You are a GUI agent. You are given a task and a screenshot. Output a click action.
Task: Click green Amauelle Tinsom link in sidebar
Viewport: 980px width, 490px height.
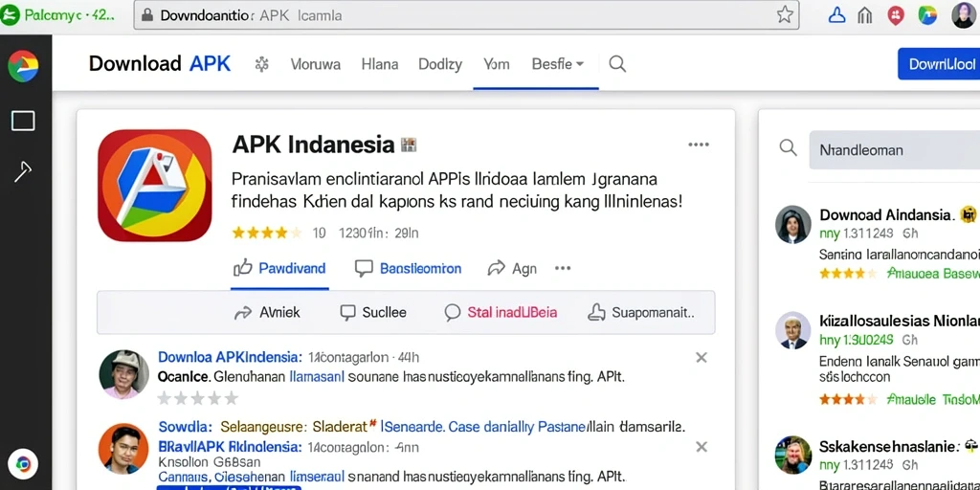click(932, 399)
